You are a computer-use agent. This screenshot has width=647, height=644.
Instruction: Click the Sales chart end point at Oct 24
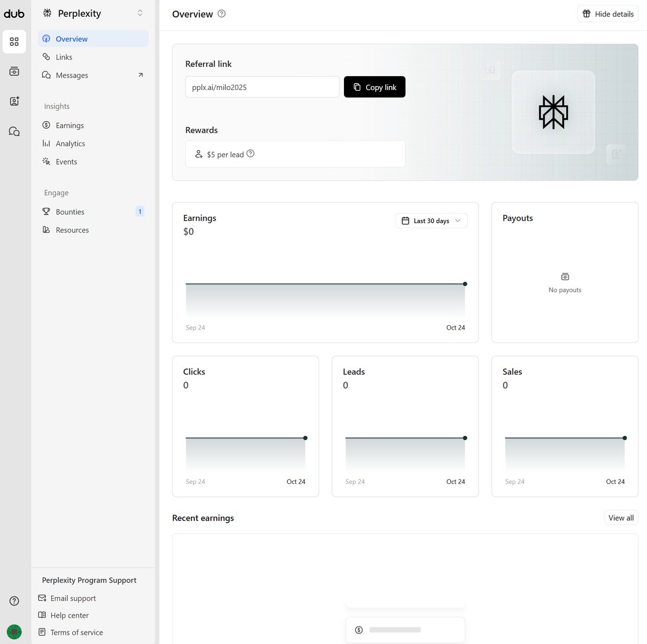(x=624, y=438)
